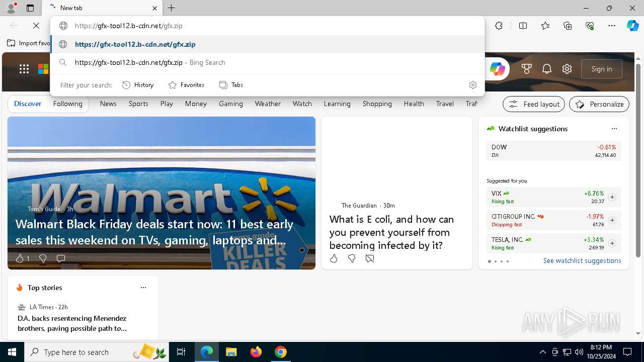Open the notifications bell
The height and width of the screenshot is (362, 644).
click(x=547, y=69)
